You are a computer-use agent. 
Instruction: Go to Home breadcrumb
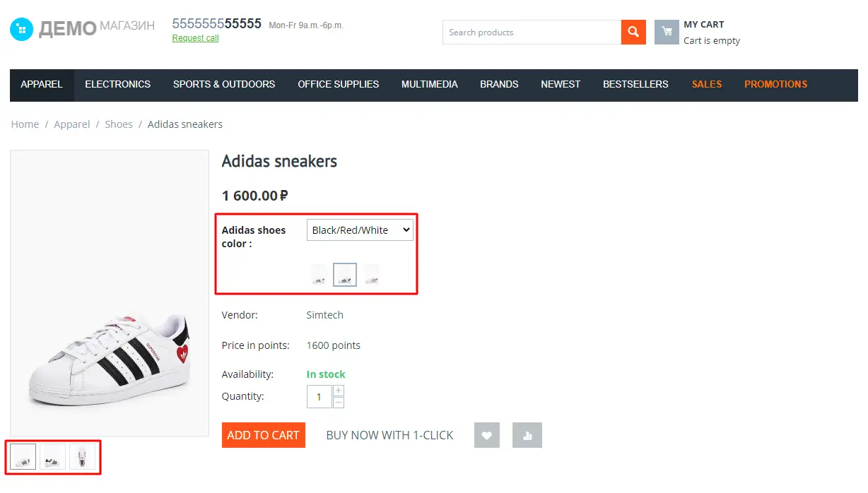point(25,124)
